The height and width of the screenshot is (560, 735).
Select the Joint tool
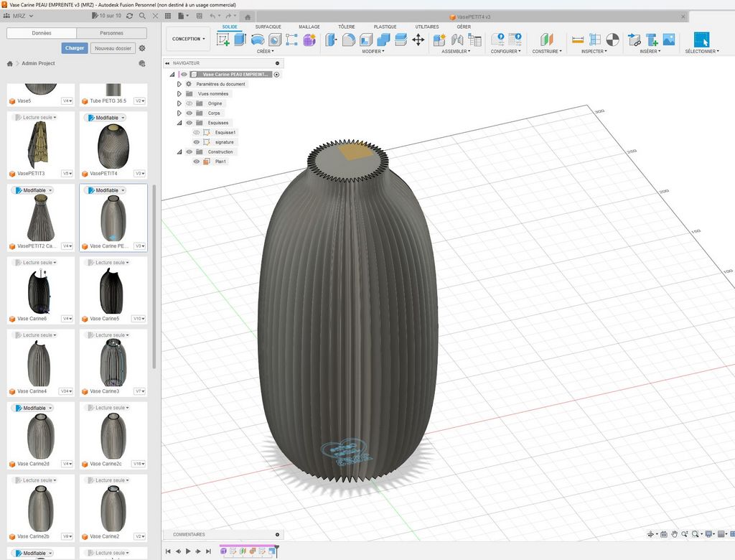[457, 39]
